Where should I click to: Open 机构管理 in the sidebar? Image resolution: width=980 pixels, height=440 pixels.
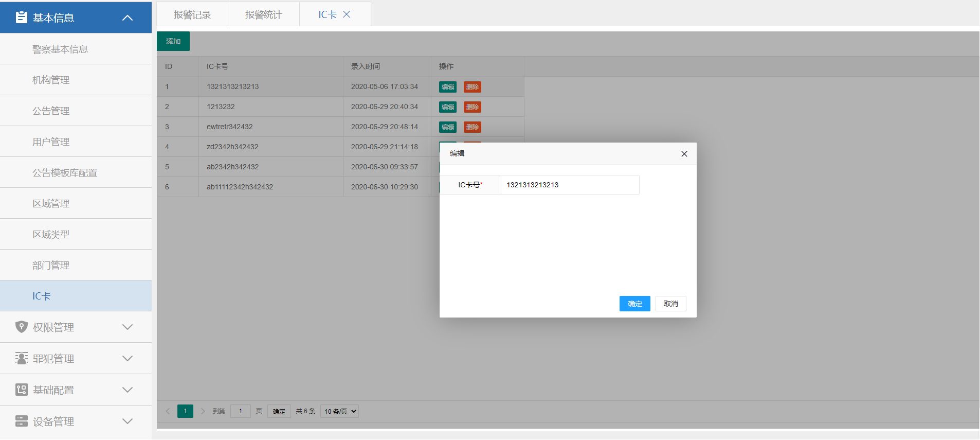tap(51, 80)
